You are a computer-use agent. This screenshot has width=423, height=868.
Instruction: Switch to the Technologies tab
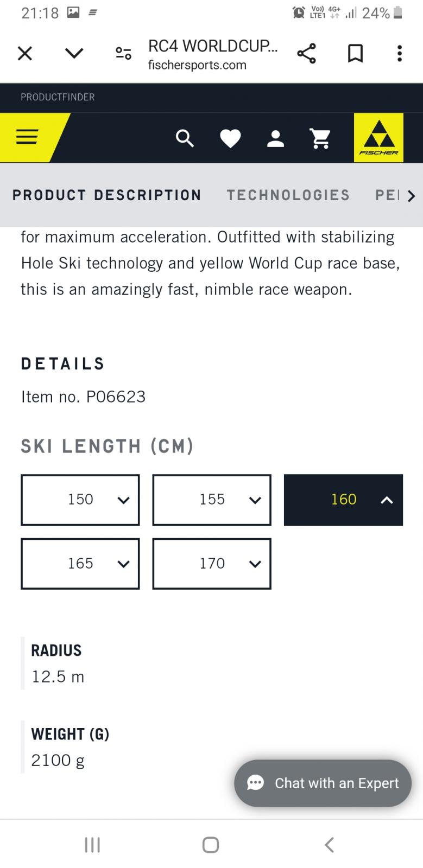288,195
